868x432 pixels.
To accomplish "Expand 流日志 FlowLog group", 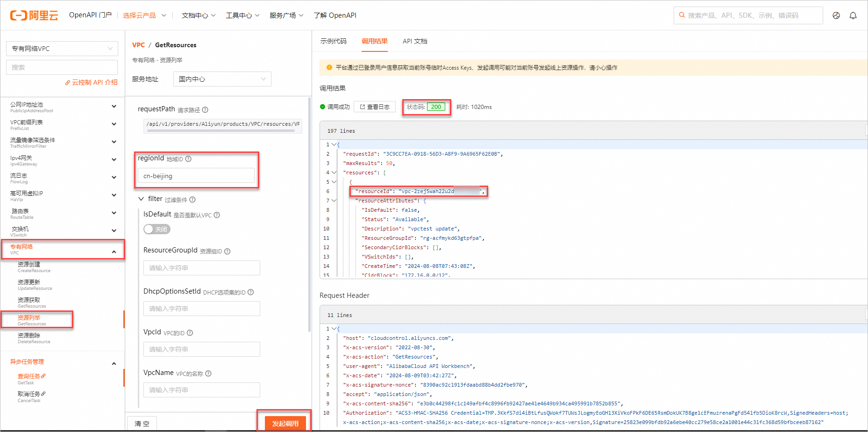I will point(114,178).
